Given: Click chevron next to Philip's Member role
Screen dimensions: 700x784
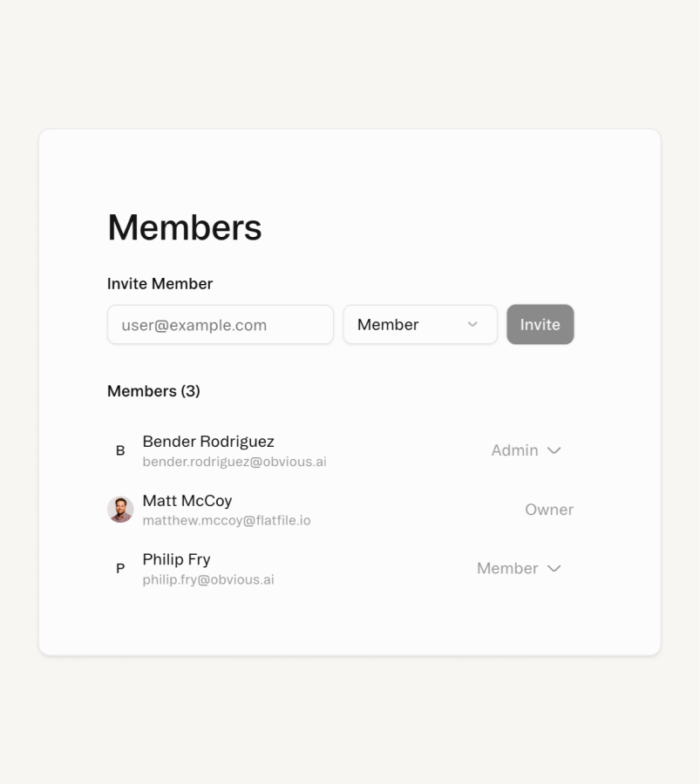Looking at the screenshot, I should pos(554,568).
